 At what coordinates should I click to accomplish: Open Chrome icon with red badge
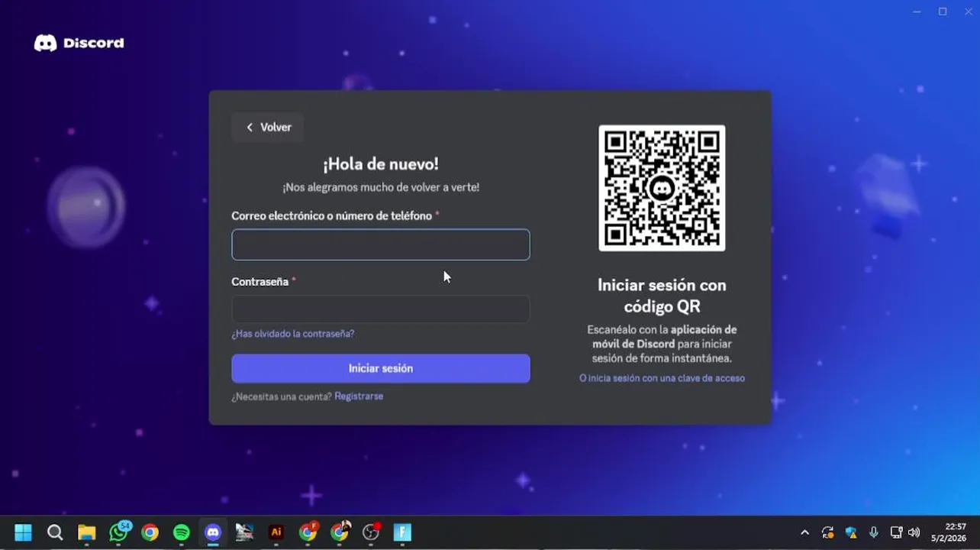[x=308, y=532]
